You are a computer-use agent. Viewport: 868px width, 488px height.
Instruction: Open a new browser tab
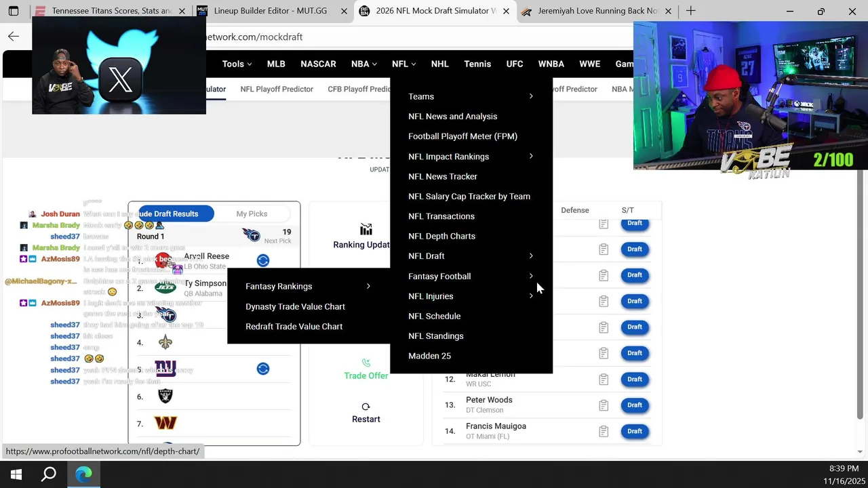tap(690, 11)
